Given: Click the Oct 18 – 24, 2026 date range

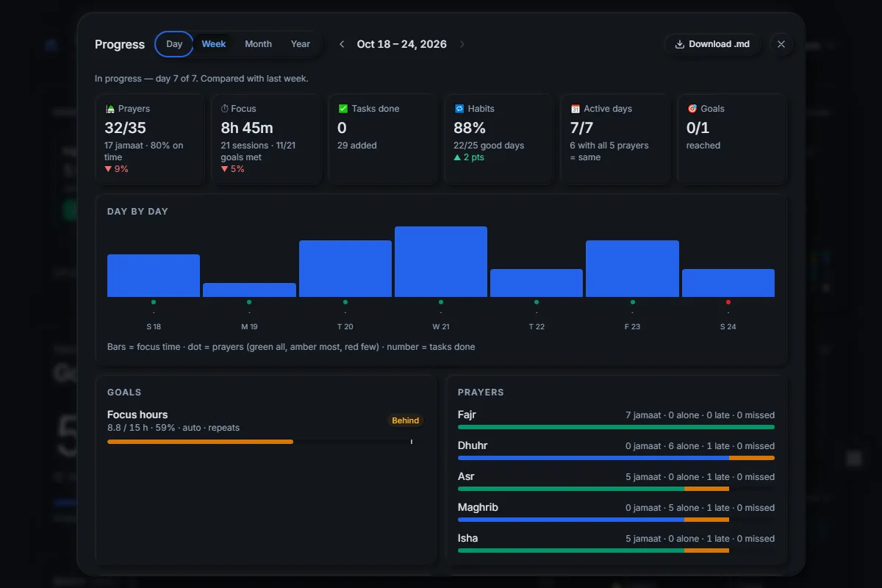Looking at the screenshot, I should click(x=402, y=44).
